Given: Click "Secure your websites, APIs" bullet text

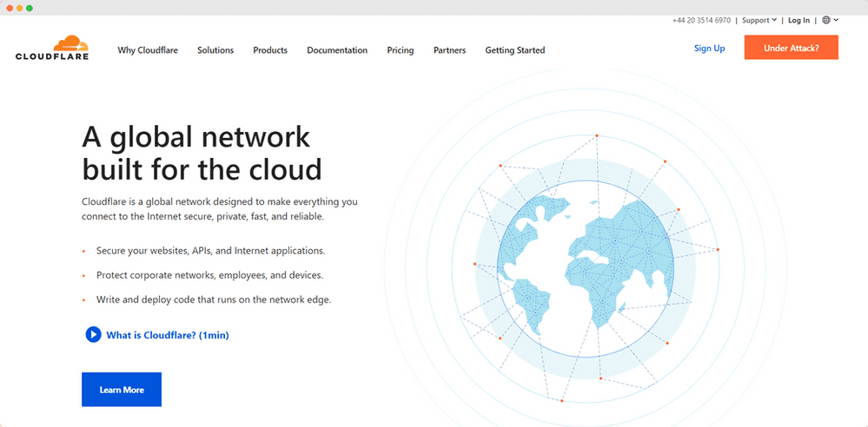Looking at the screenshot, I should click(x=210, y=251).
